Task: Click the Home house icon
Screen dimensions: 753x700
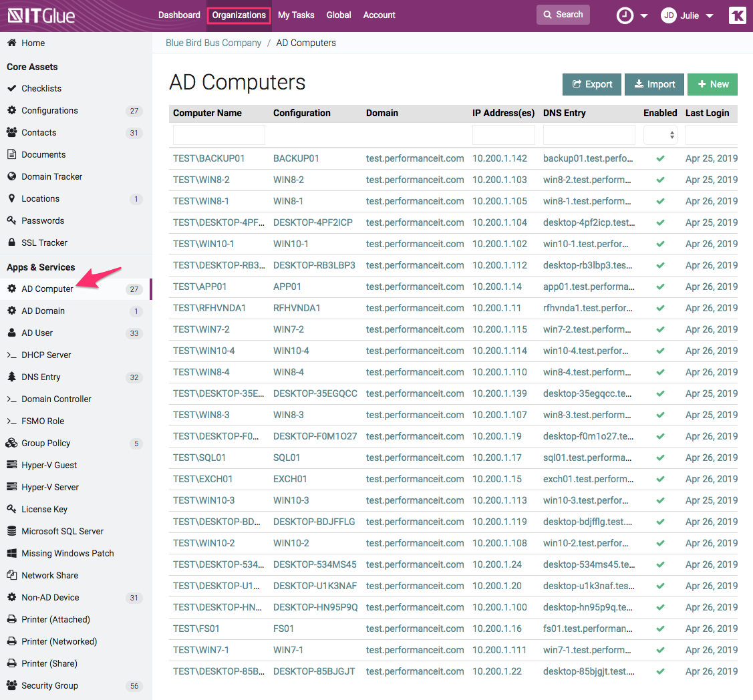Action: (11, 43)
